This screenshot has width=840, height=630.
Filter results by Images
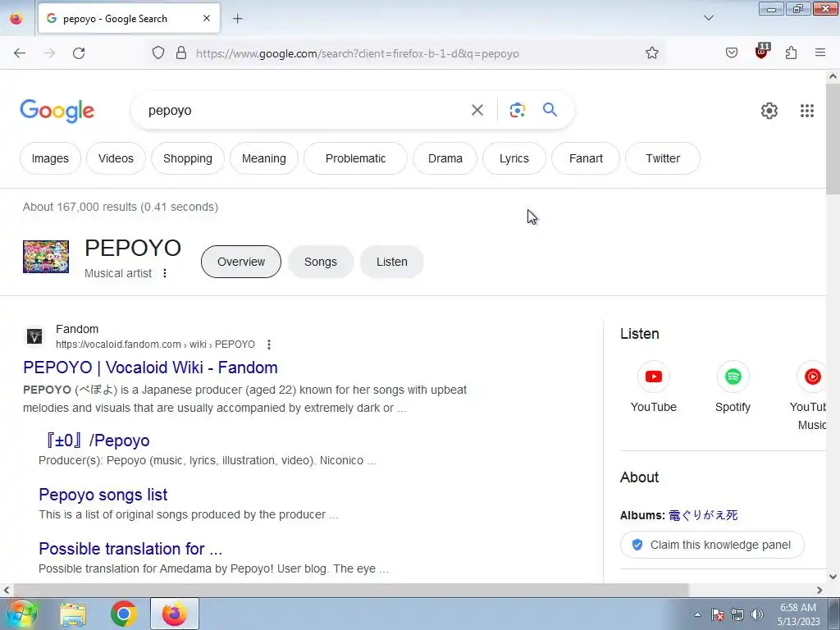pyautogui.click(x=50, y=158)
